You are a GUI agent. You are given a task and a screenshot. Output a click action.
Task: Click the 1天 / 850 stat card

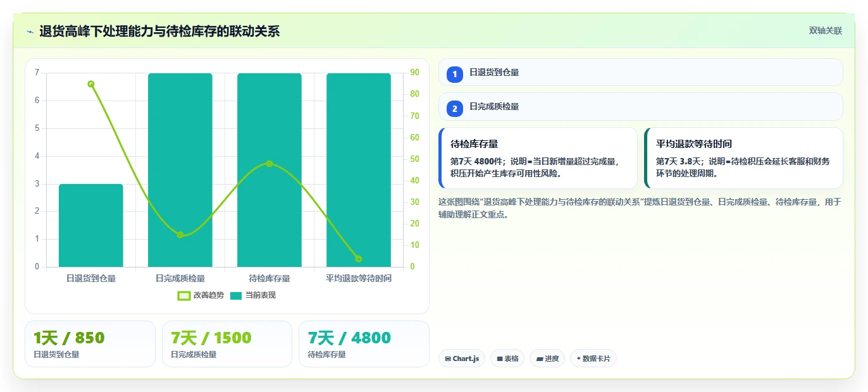[x=90, y=344]
